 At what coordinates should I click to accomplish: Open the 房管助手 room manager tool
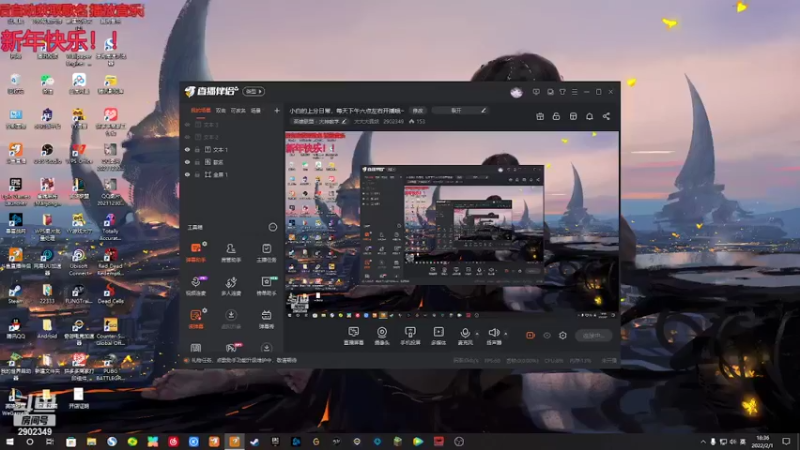pyautogui.click(x=231, y=253)
